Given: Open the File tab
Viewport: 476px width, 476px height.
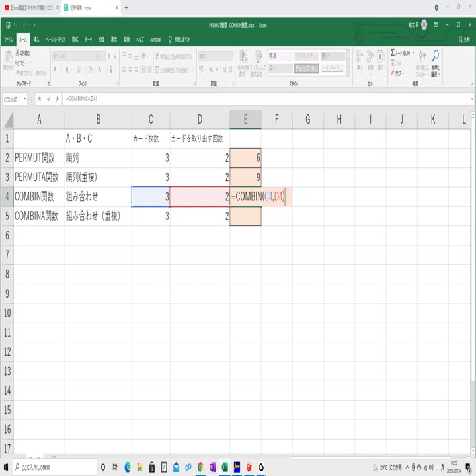Looking at the screenshot, I should pos(8,40).
